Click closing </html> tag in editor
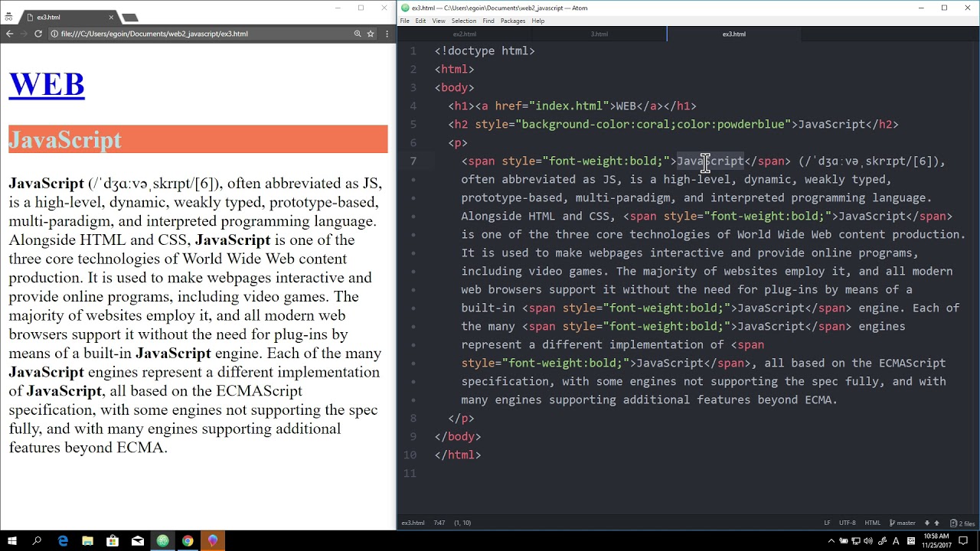 click(458, 455)
